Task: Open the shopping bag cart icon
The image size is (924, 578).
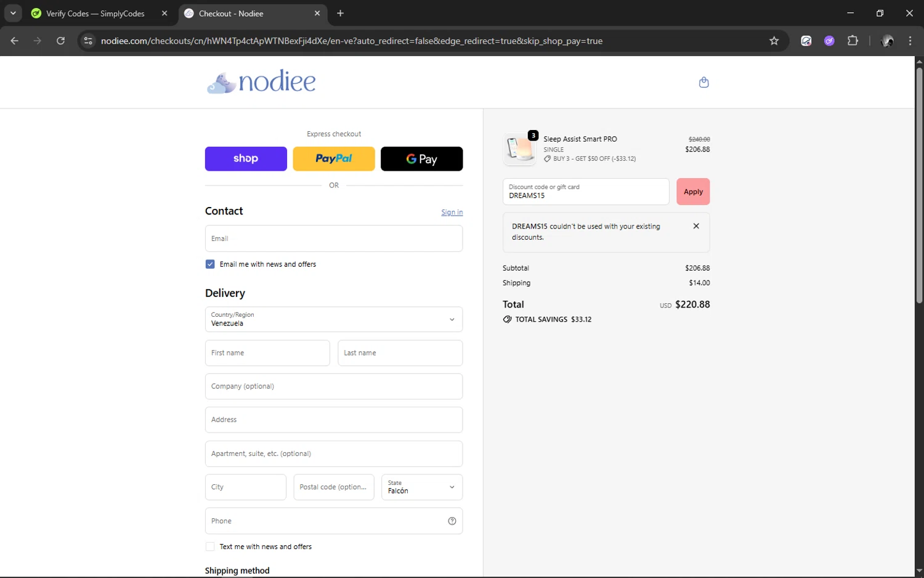Action: click(704, 82)
